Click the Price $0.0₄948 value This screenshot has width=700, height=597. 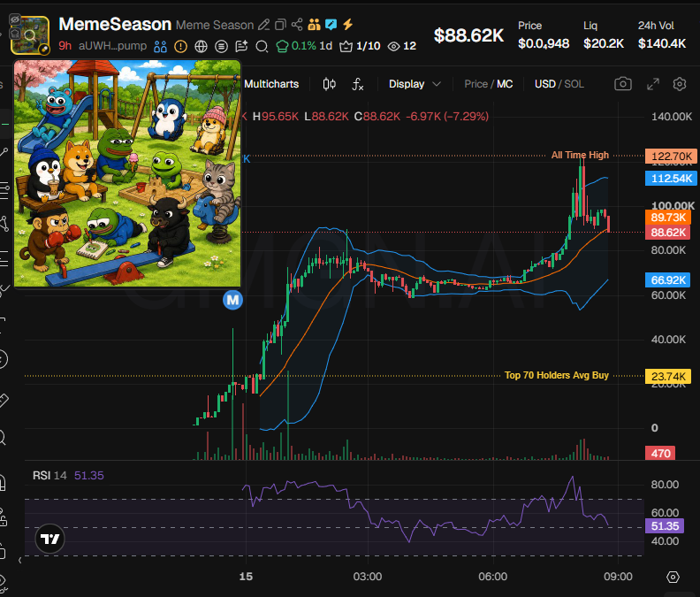tap(544, 43)
